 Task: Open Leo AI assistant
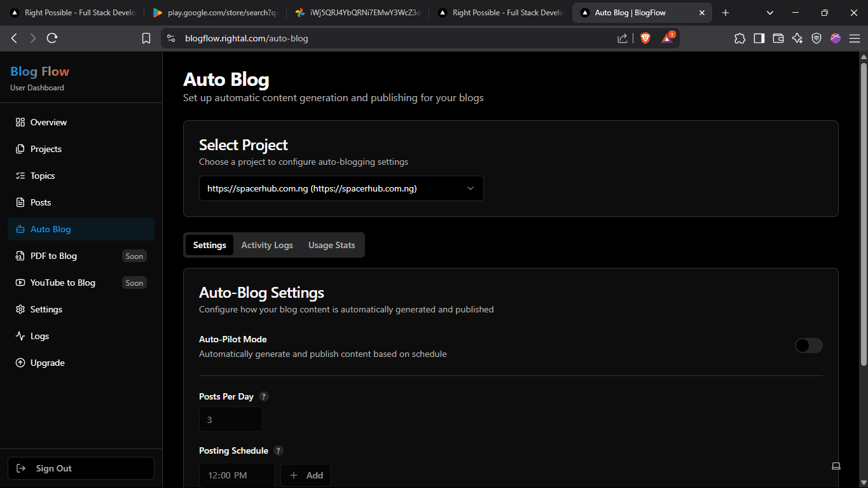pyautogui.click(x=797, y=38)
